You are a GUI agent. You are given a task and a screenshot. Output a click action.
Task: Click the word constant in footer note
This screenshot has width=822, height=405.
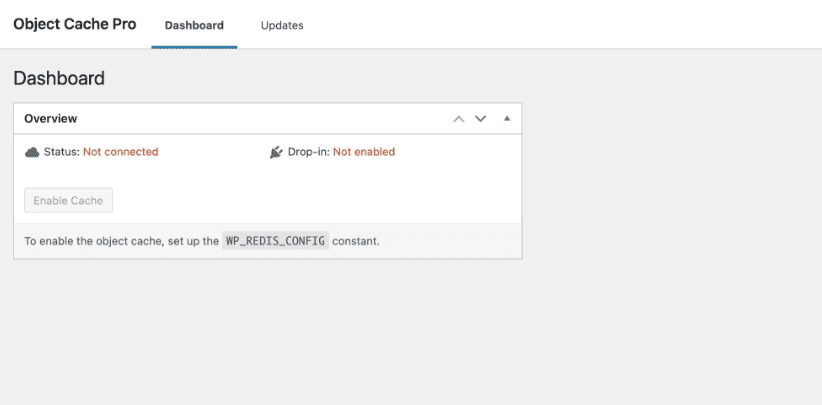(357, 242)
